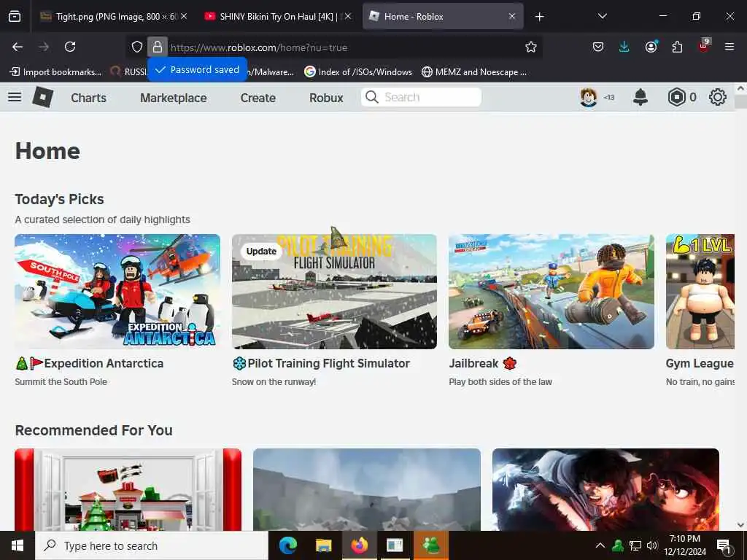Focus the Roblox Search field
The image size is (747, 560).
click(x=421, y=97)
